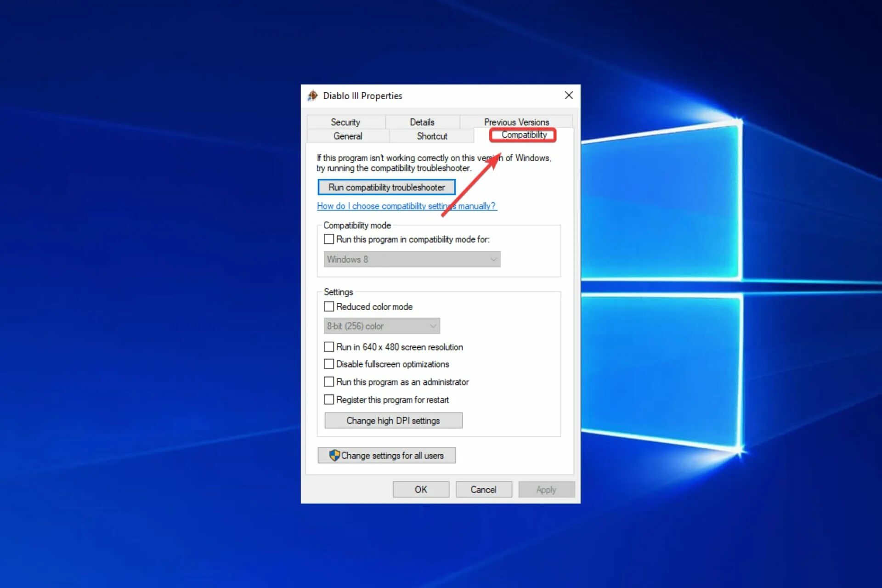Click the OK button
This screenshot has width=882, height=588.
pos(421,490)
